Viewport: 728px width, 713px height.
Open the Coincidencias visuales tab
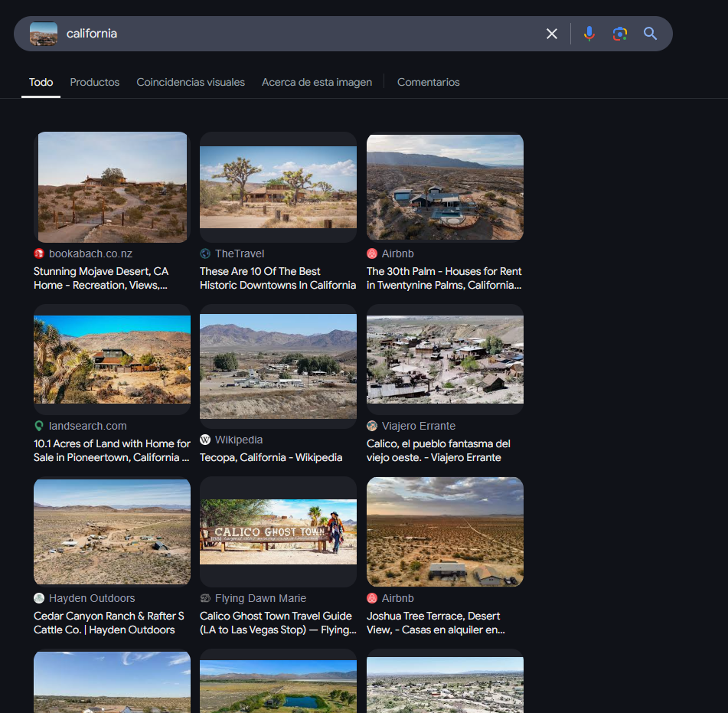click(x=191, y=82)
